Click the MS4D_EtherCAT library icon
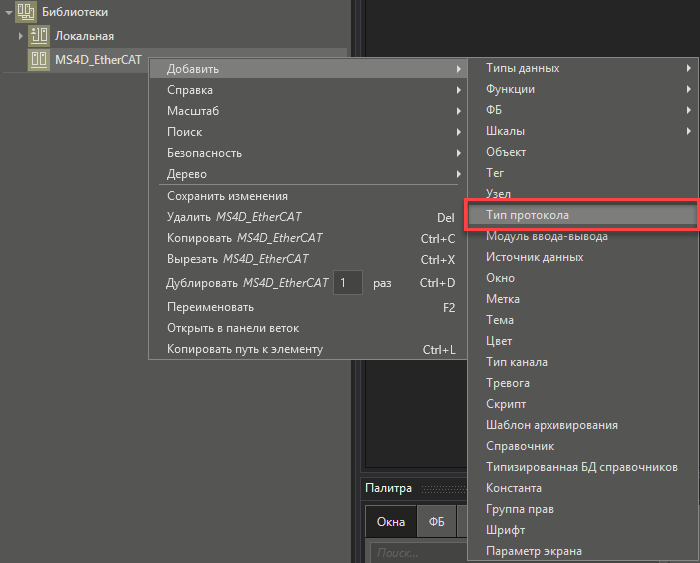700x563 pixels. tap(39, 60)
